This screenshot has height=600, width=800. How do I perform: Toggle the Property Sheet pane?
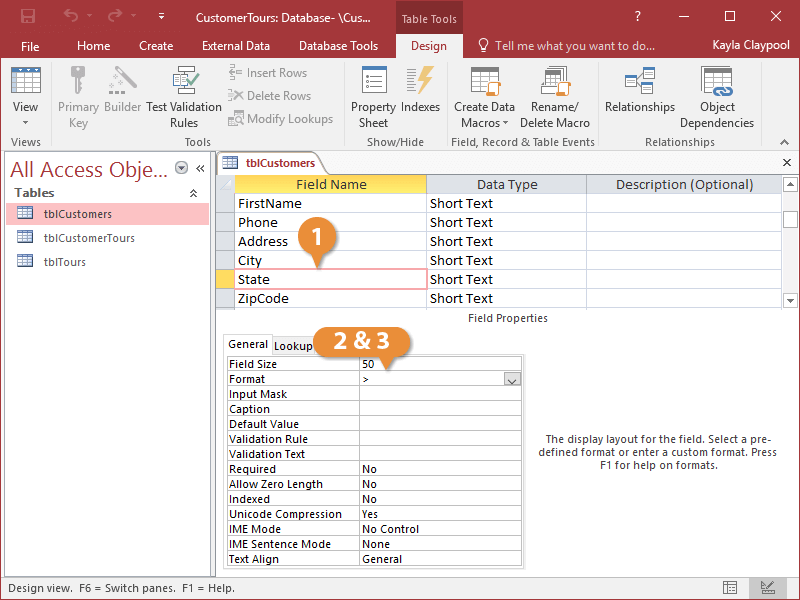pyautogui.click(x=373, y=97)
